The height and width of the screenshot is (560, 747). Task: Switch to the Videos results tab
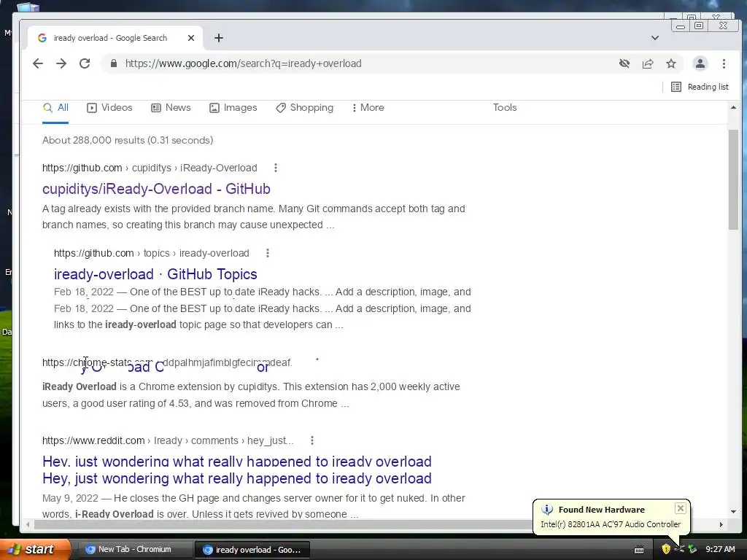pos(109,108)
